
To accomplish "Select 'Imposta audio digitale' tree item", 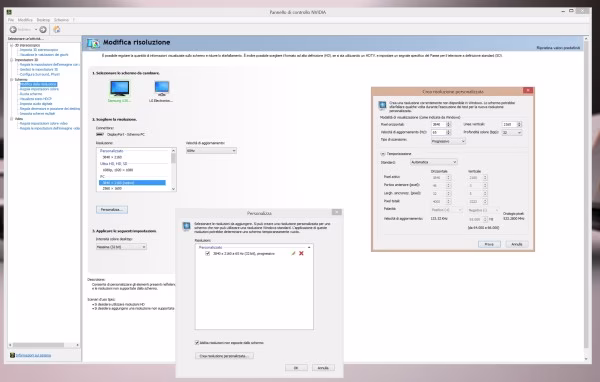I will (36, 104).
